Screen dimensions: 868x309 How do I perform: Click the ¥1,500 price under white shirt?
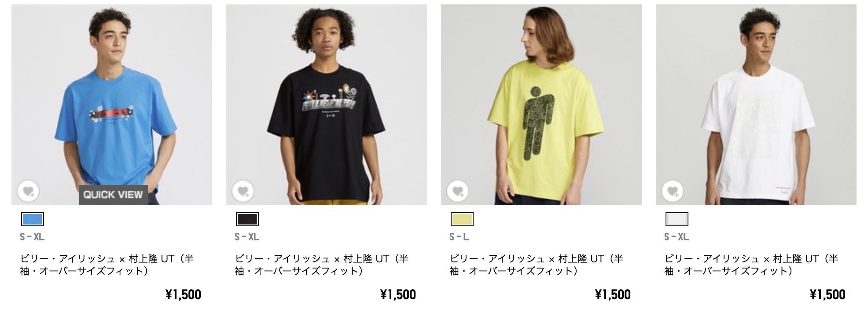click(x=828, y=294)
